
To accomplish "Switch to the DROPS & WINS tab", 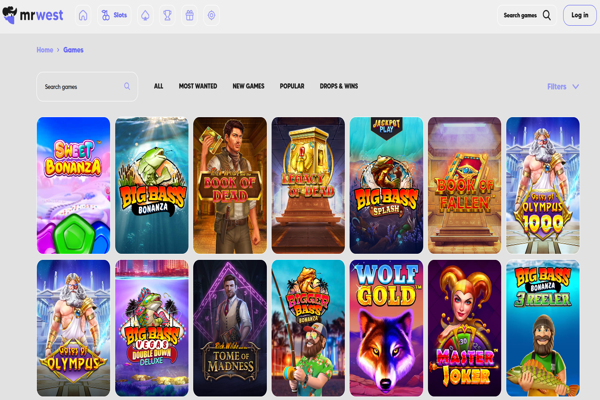I will (x=339, y=86).
